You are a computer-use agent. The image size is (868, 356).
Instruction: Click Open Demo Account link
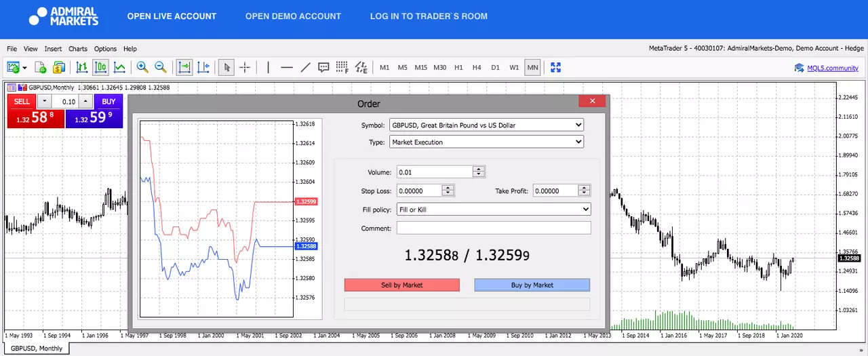(x=293, y=16)
